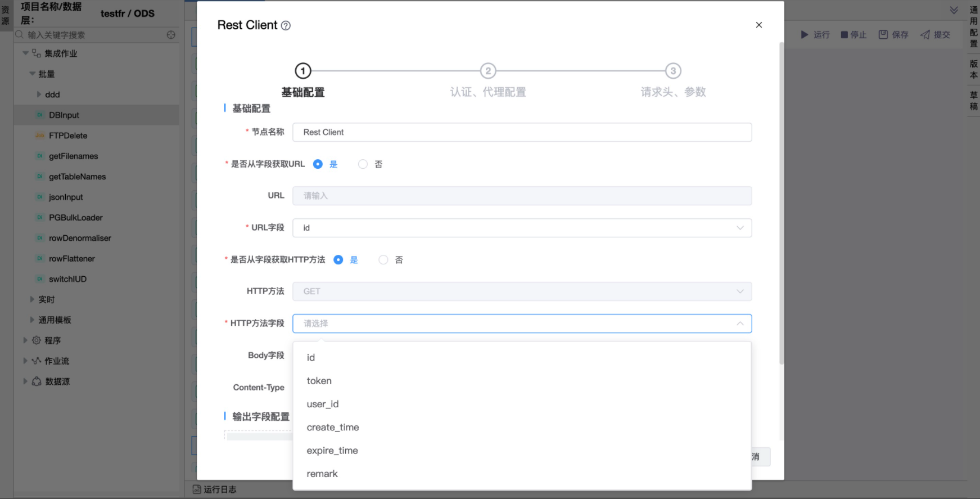Click the Submit paper-plane icon
The height and width of the screenshot is (499, 980).
(x=925, y=35)
